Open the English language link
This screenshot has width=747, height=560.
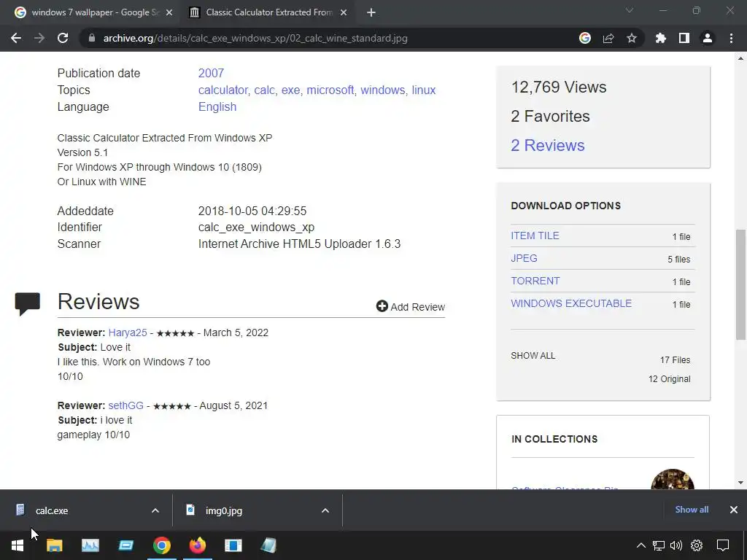pos(217,106)
